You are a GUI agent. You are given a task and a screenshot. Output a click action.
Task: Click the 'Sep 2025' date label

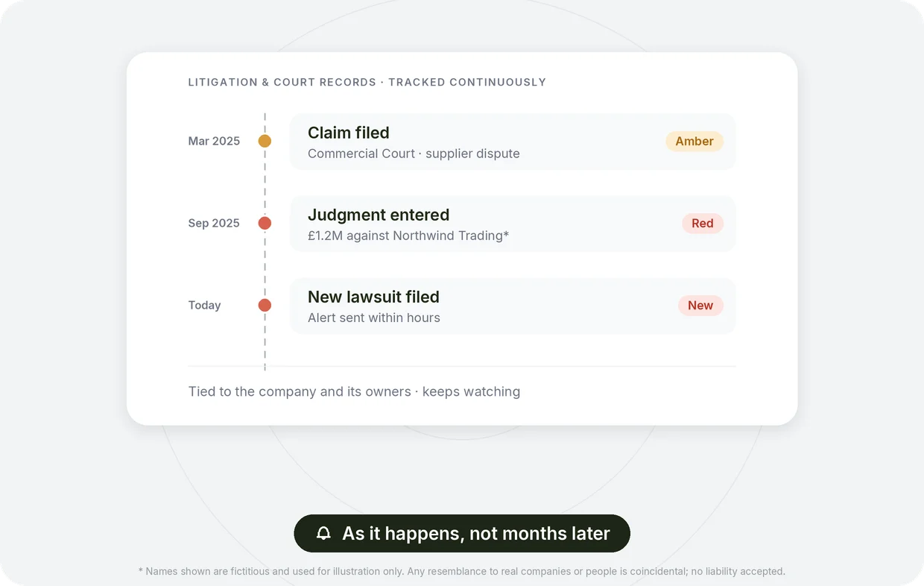(x=214, y=223)
